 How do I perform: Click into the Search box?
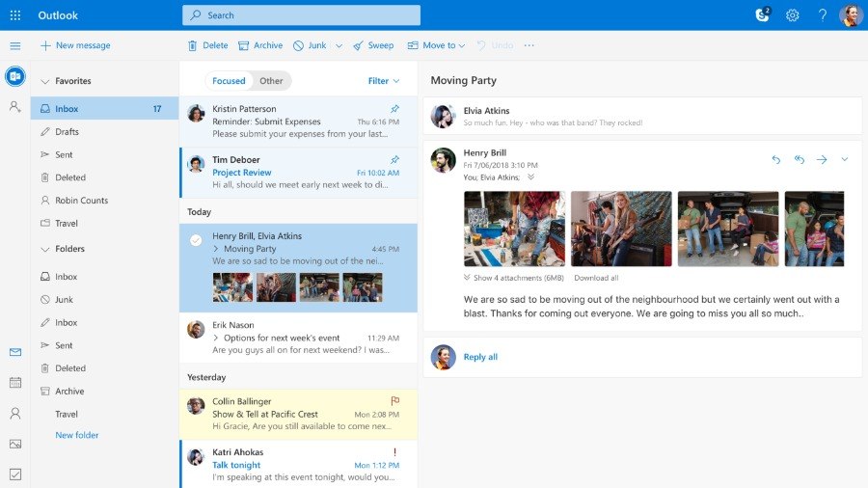tap(301, 15)
